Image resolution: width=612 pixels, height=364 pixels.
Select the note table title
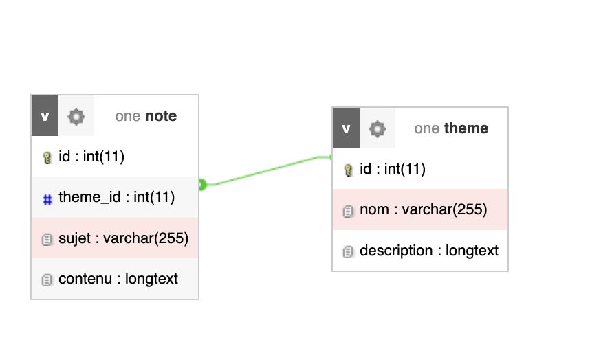[146, 116]
